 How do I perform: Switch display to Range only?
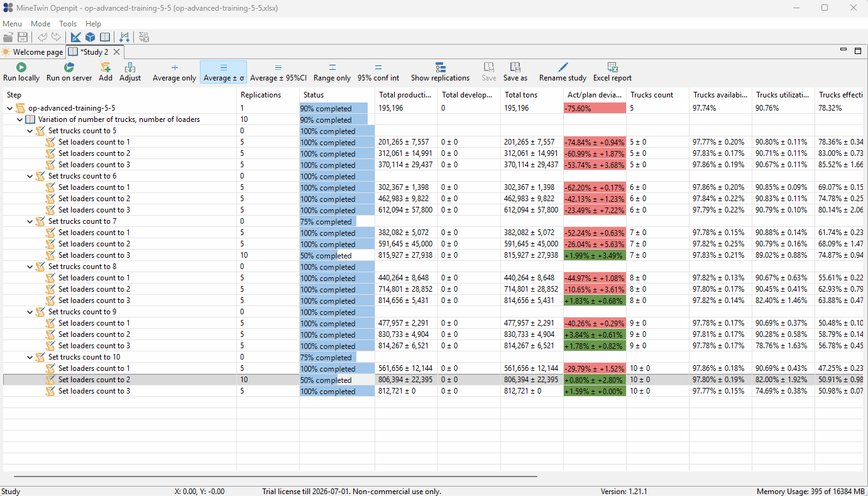tap(332, 72)
